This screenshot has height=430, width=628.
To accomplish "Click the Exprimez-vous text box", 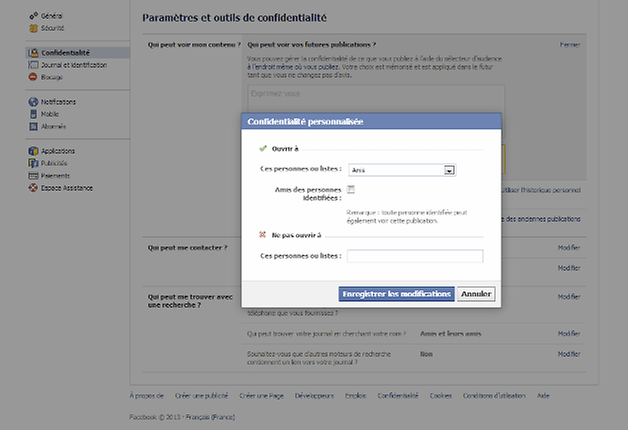I will pyautogui.click(x=376, y=98).
